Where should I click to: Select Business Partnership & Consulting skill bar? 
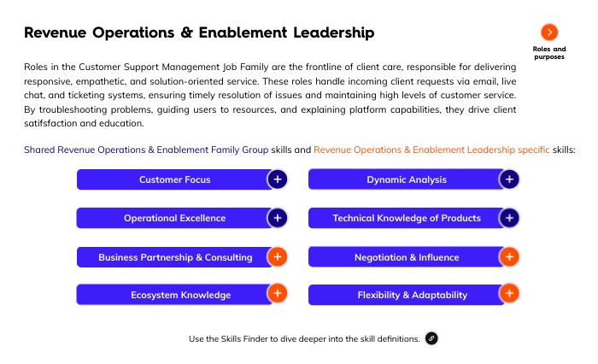point(174,257)
